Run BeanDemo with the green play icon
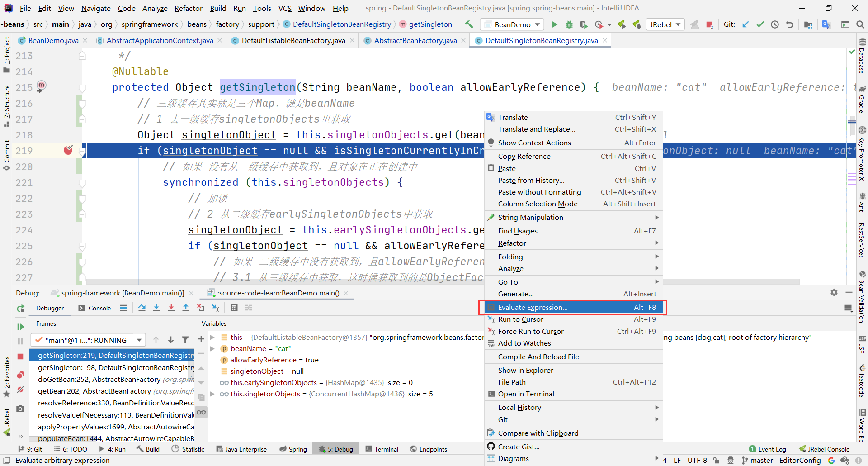The width and height of the screenshot is (868, 466). 555,24
